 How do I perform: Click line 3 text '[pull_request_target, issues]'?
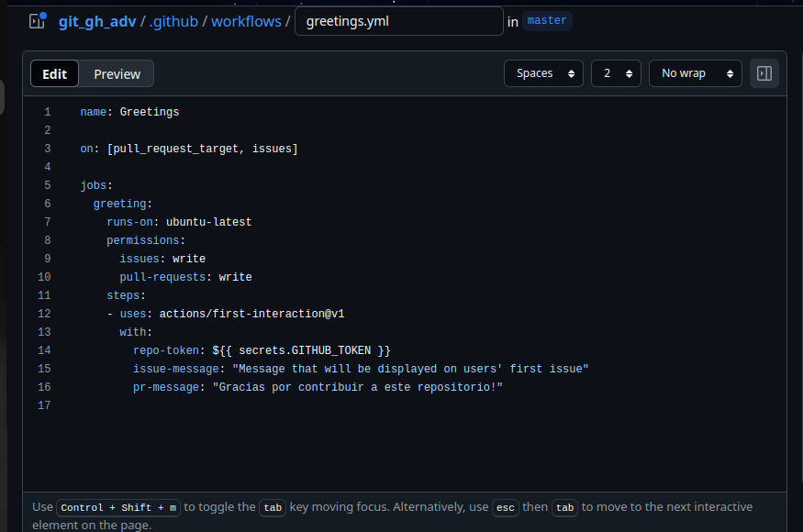(x=202, y=149)
